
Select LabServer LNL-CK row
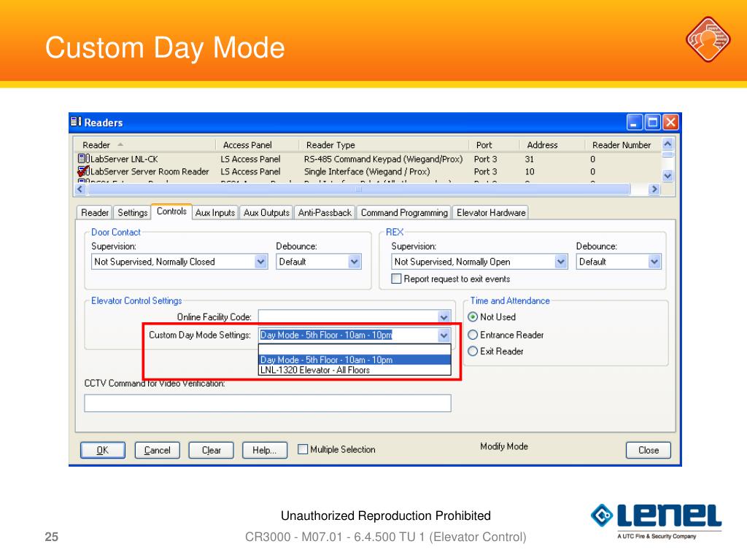[x=368, y=159]
